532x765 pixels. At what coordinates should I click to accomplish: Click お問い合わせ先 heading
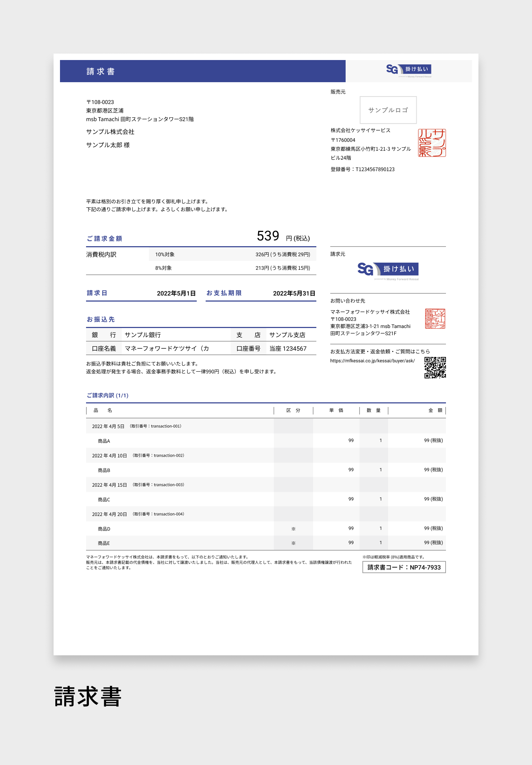coord(348,301)
